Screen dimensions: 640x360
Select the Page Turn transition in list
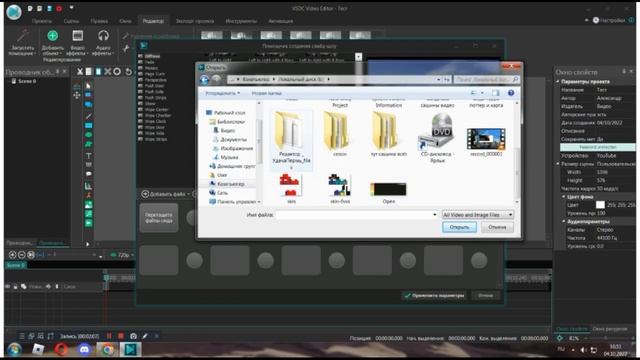155,74
